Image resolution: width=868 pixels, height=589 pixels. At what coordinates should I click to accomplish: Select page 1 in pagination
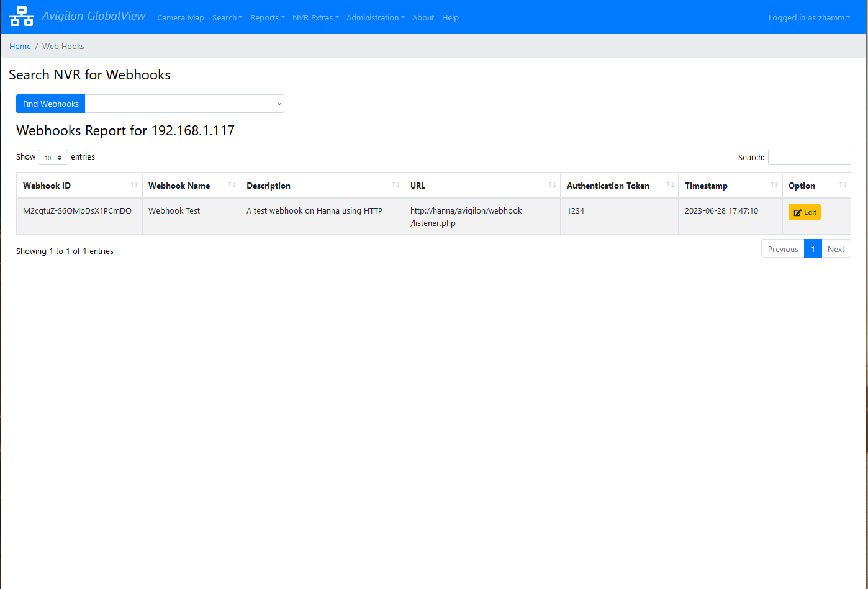(x=813, y=249)
